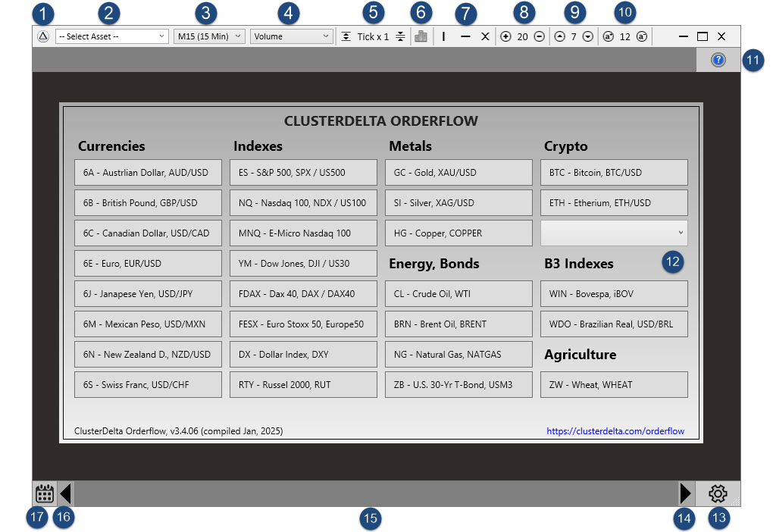Click the circled up arrow beside value 7
773x532 pixels.
click(x=559, y=36)
